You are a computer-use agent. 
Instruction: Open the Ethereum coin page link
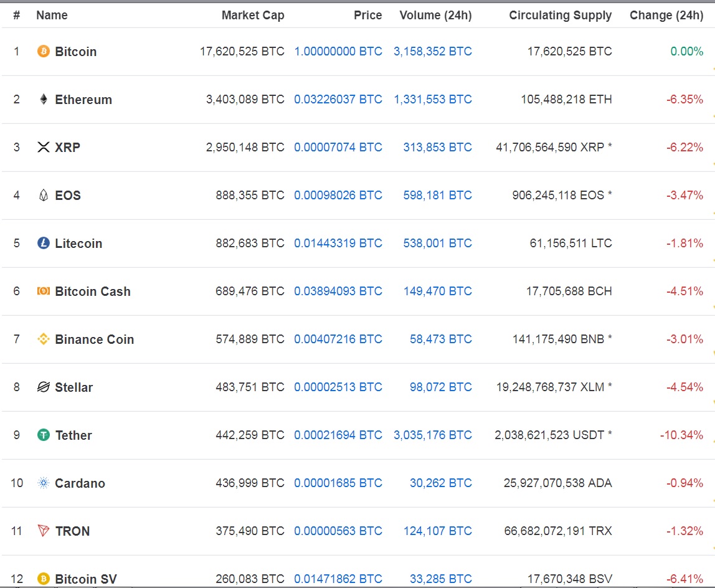click(83, 100)
